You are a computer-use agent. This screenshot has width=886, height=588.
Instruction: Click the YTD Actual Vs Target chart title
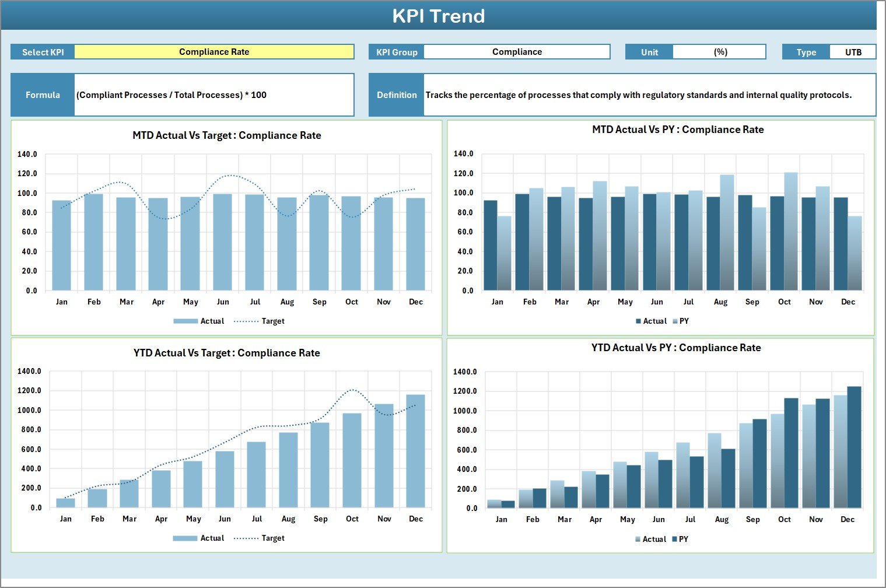(x=226, y=353)
